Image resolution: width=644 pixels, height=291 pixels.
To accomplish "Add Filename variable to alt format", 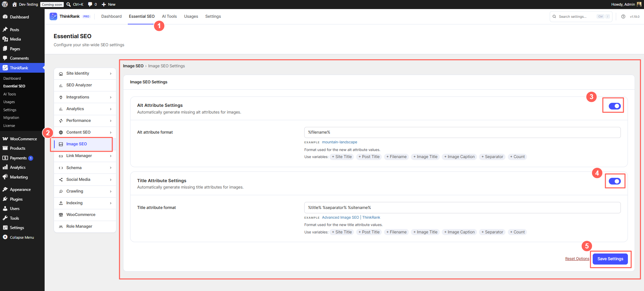I will (396, 157).
